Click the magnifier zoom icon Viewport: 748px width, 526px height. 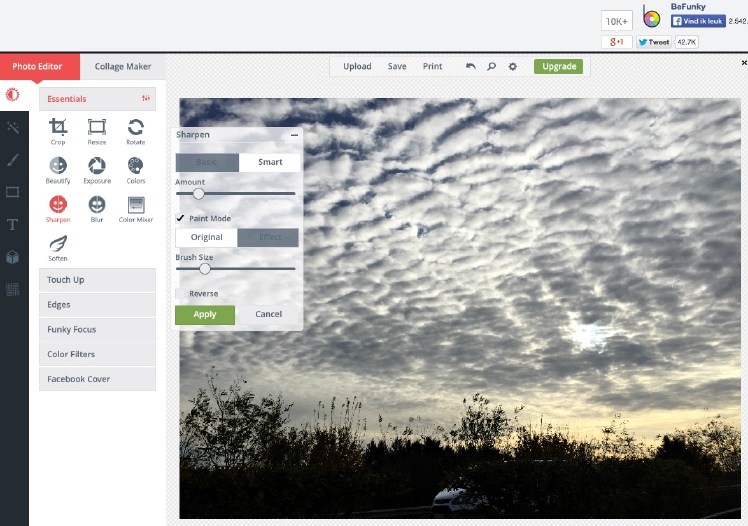(491, 66)
